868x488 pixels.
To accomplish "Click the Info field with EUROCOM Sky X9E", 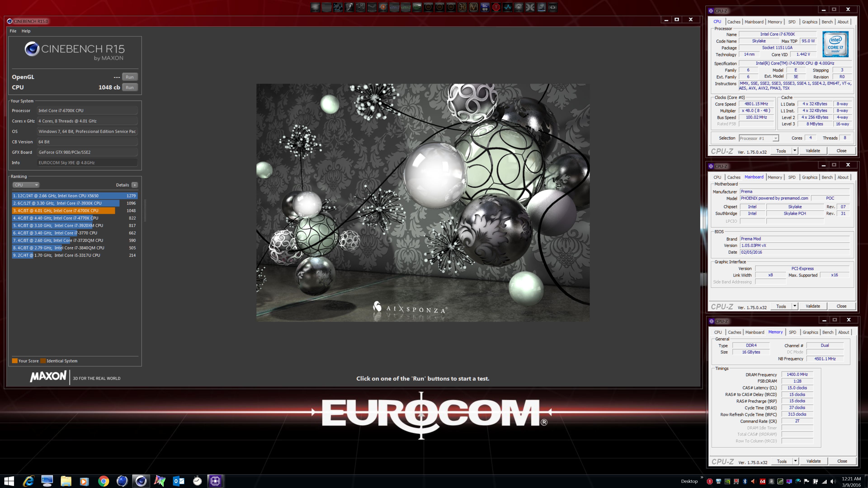I will [87, 163].
